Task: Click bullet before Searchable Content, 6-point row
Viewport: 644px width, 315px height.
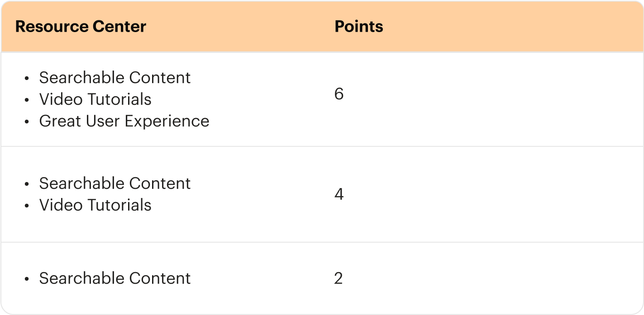Action: 27,79
